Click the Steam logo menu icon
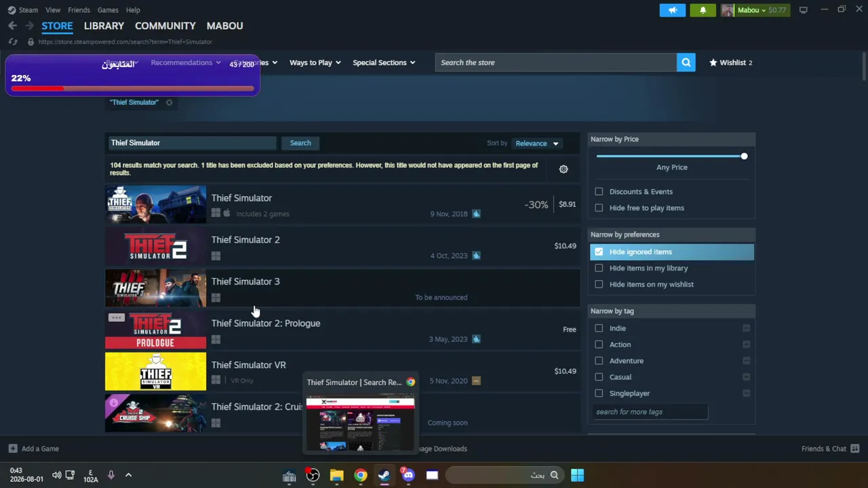This screenshot has height=488, width=868. [12, 10]
